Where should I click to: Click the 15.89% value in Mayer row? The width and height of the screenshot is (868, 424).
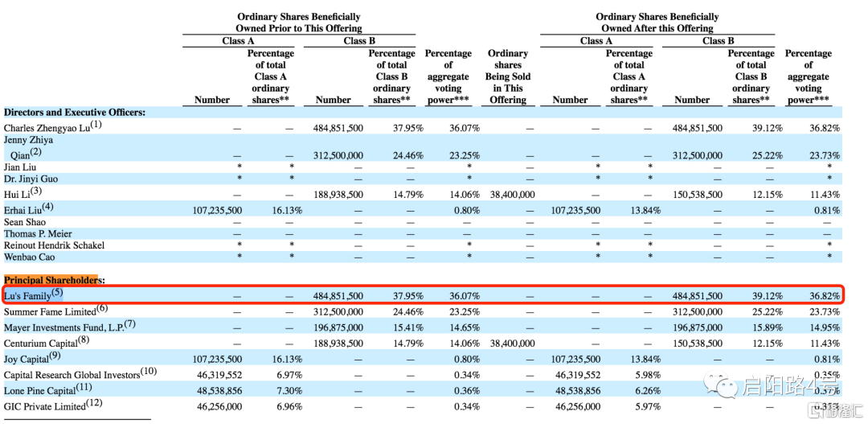tap(768, 328)
